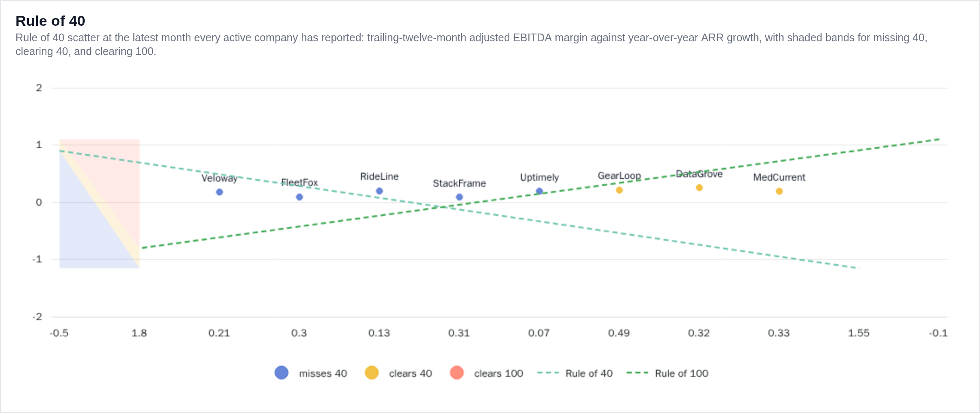The image size is (980, 413).
Task: Select the MedCurrent data point
Action: click(779, 191)
